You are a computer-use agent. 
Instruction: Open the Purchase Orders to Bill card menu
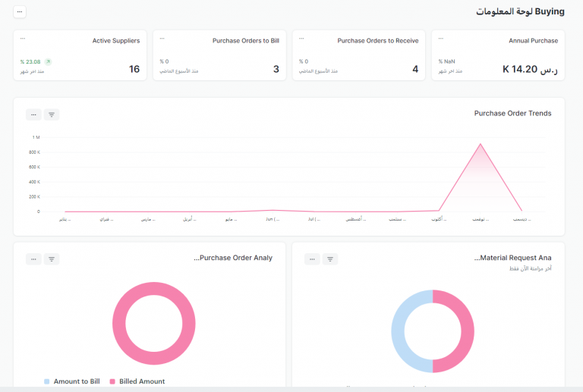tap(162, 39)
